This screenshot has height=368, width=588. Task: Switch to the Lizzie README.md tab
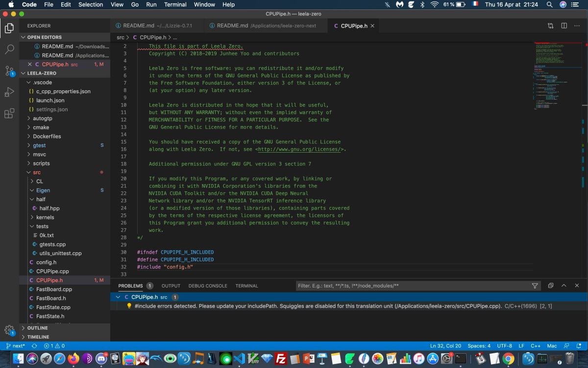pyautogui.click(x=158, y=26)
